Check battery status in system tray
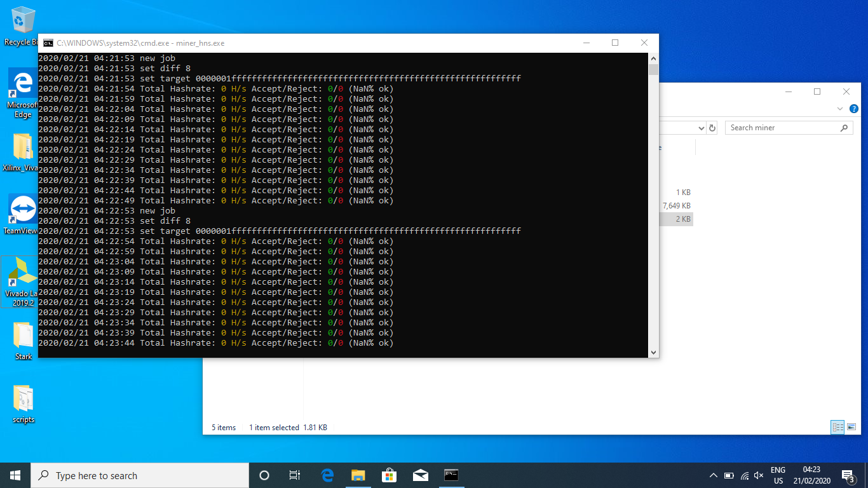Image resolution: width=868 pixels, height=488 pixels. [x=729, y=475]
